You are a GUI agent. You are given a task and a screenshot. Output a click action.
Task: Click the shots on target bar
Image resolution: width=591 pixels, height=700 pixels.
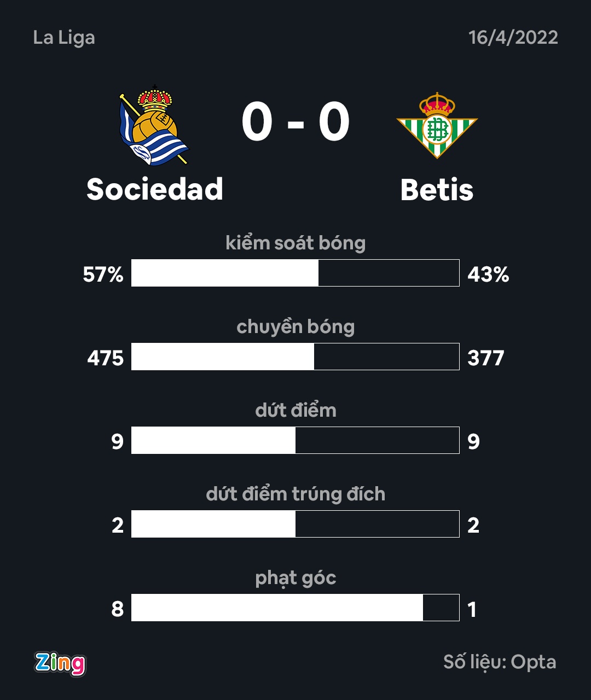coord(295,524)
